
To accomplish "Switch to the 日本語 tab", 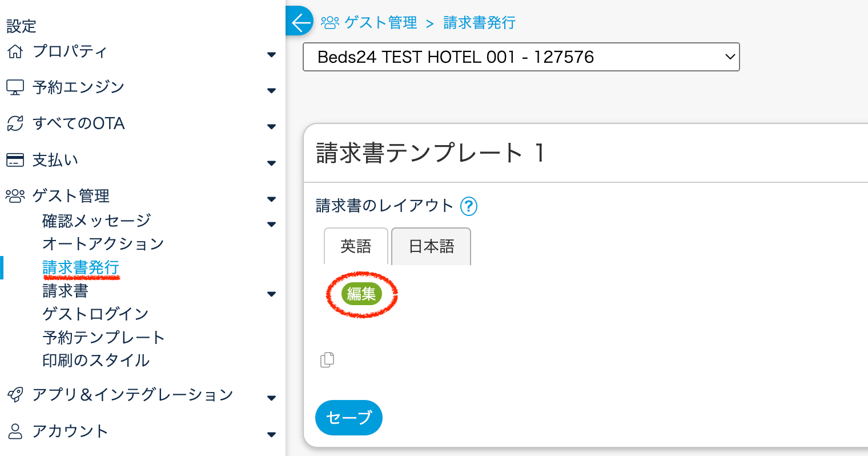I will 431,246.
